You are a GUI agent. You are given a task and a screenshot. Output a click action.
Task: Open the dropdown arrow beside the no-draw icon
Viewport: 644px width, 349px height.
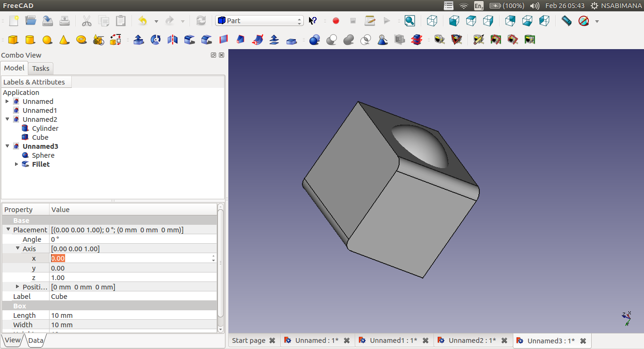point(597,21)
